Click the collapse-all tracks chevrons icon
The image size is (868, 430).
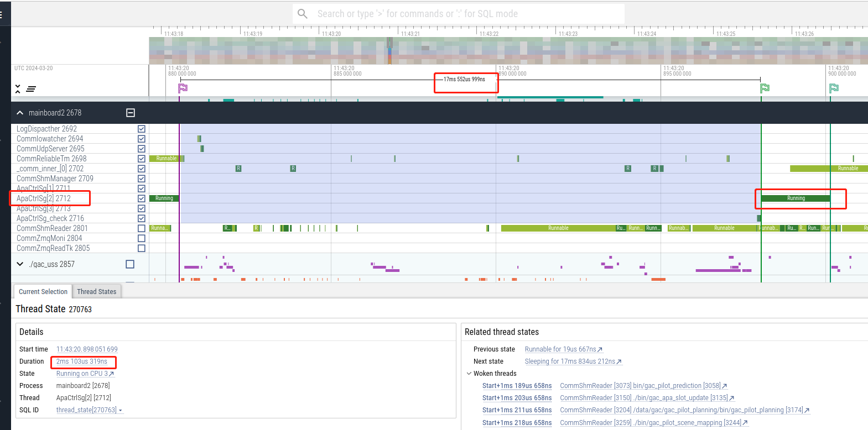coord(18,88)
